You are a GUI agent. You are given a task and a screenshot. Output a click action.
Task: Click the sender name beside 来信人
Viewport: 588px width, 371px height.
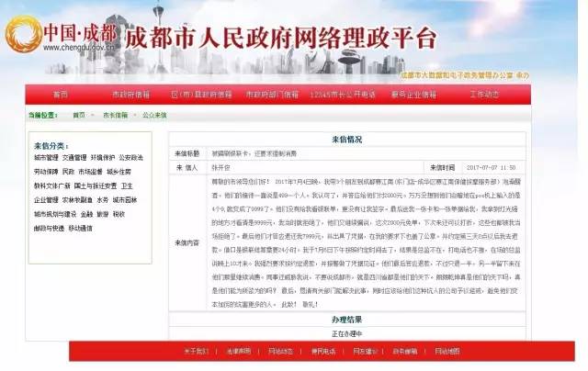(220, 167)
